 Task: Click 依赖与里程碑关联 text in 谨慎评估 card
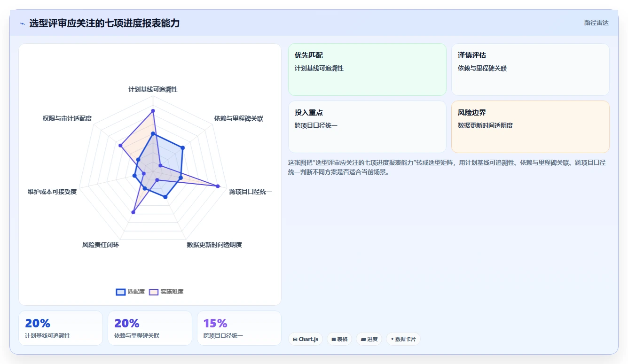point(482,68)
